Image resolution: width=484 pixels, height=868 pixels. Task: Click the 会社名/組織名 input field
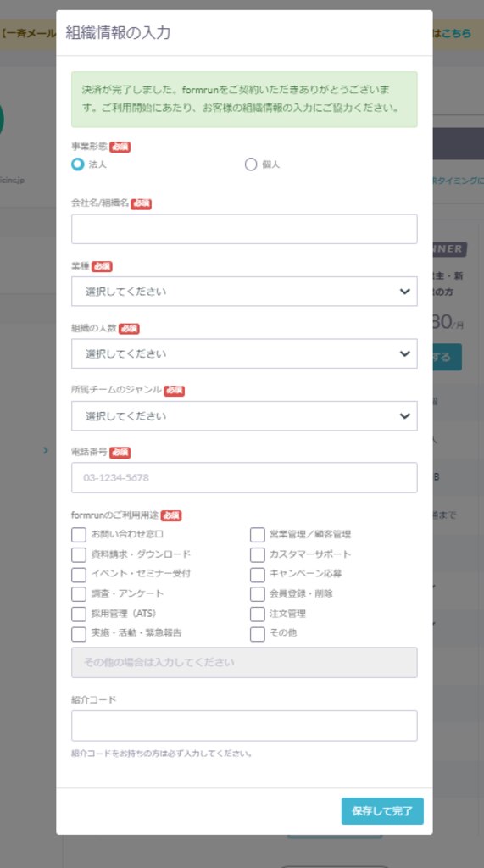pyautogui.click(x=244, y=229)
